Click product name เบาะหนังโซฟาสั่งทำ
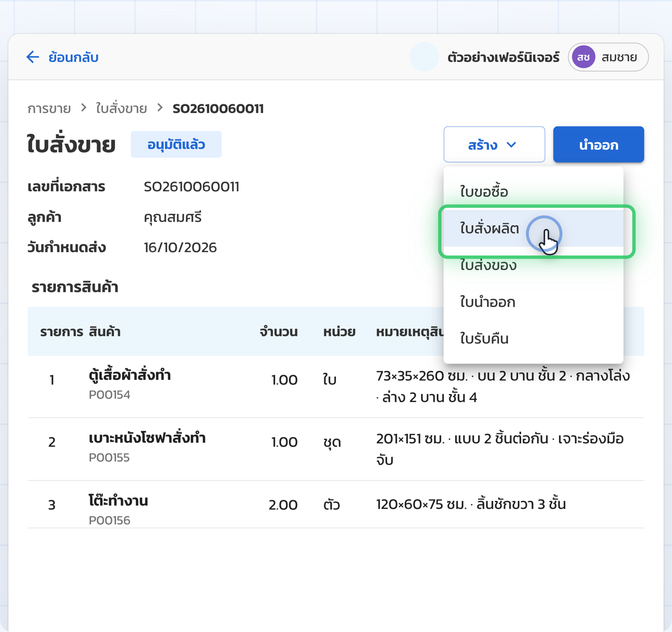 tap(147, 438)
